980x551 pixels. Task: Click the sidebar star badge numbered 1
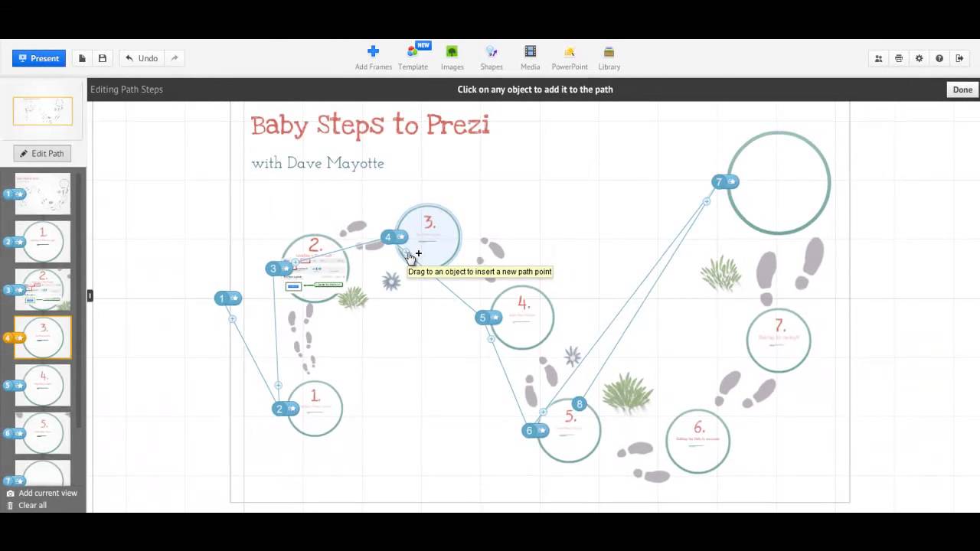(15, 194)
